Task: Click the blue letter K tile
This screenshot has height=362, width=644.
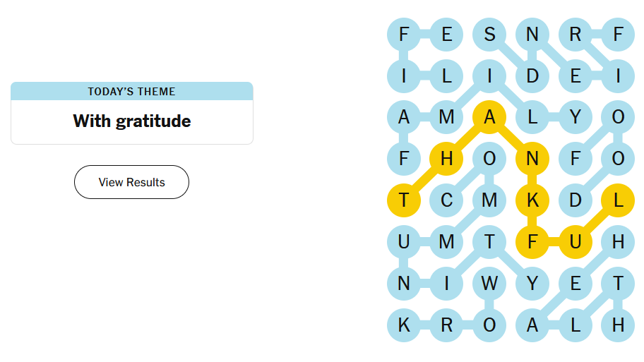Action: point(404,325)
